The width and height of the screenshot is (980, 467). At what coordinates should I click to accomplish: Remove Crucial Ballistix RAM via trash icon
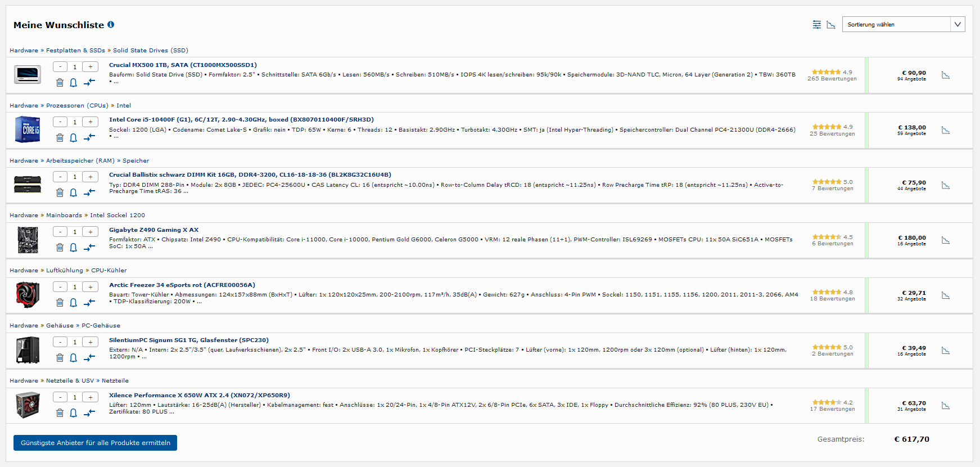pyautogui.click(x=60, y=192)
